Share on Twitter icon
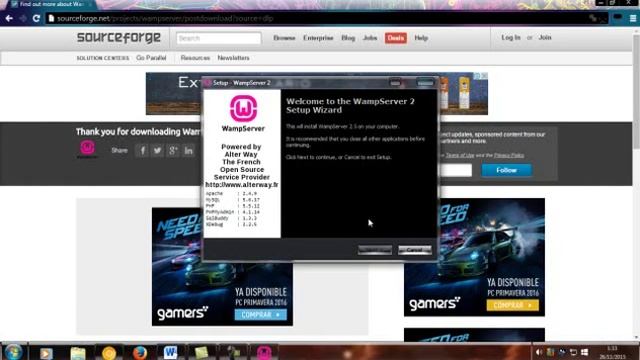640x360 pixels. 158,151
